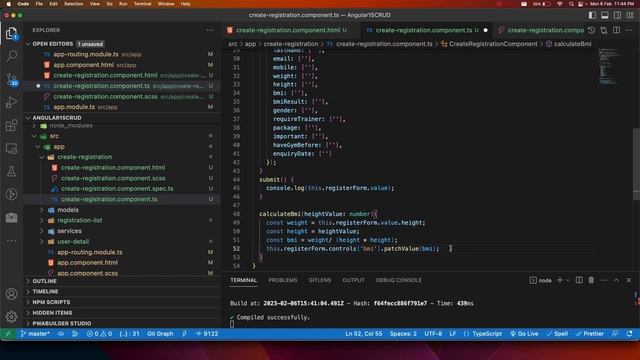This screenshot has height=360, width=640.
Task: Open Run and Debug view
Action: [11, 102]
